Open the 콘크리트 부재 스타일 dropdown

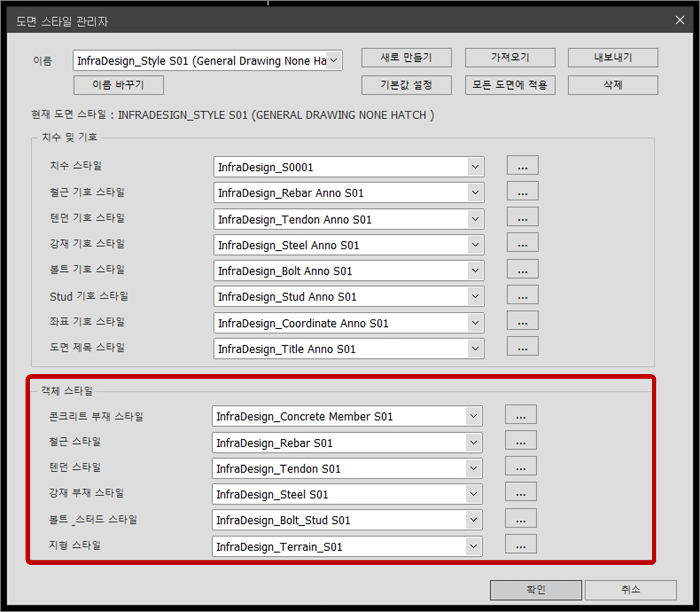473,416
